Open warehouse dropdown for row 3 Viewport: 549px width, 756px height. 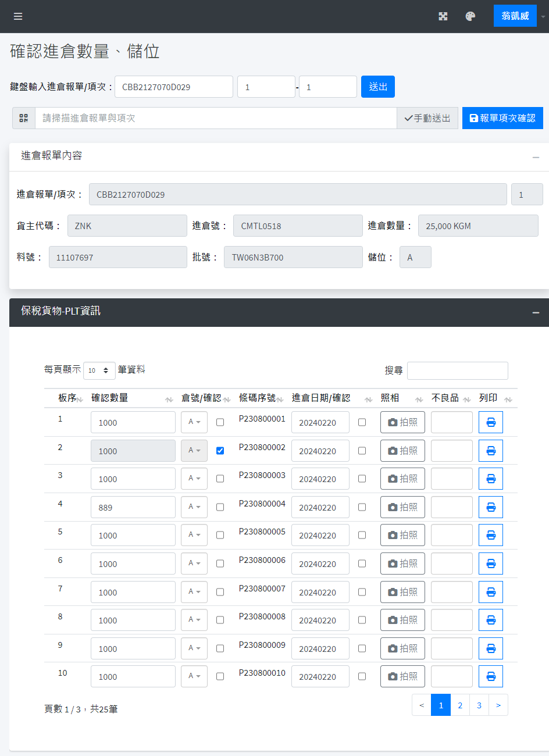click(194, 479)
